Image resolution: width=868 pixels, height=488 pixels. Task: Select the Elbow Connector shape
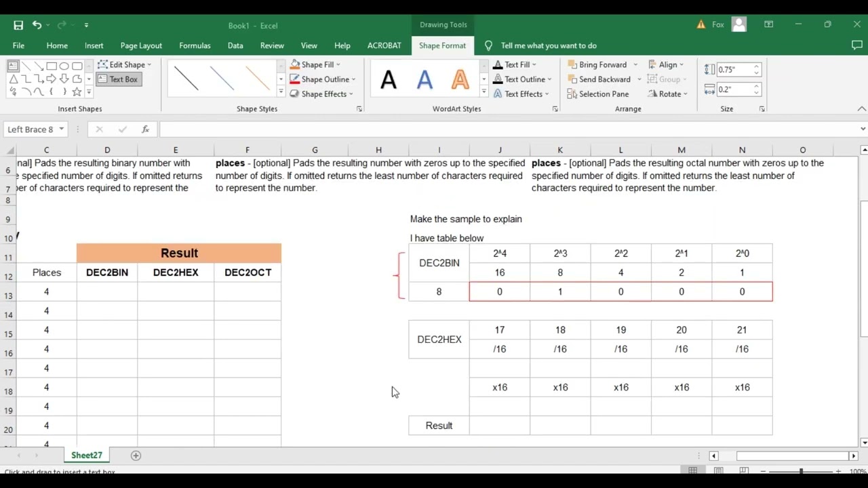tap(26, 79)
